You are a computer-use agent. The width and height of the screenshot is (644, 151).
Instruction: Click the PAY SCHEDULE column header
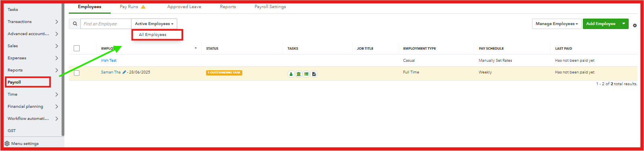[x=491, y=48]
